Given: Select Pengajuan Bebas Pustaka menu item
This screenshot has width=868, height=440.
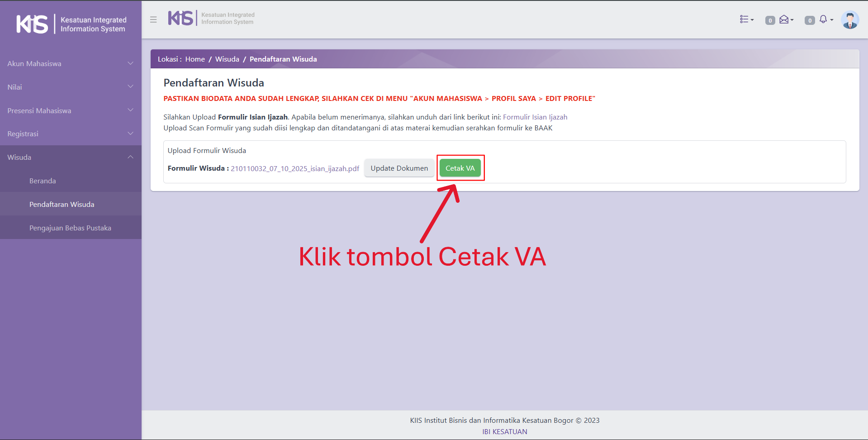Looking at the screenshot, I should pos(70,228).
